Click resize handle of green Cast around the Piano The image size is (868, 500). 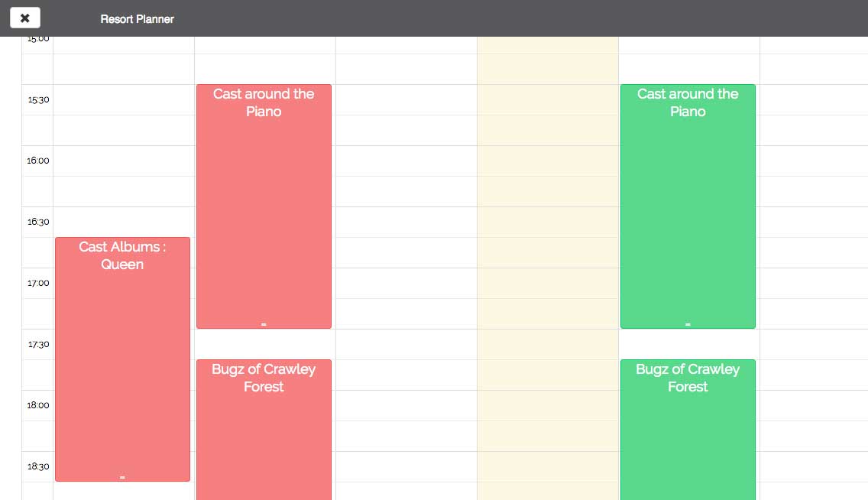[688, 325]
